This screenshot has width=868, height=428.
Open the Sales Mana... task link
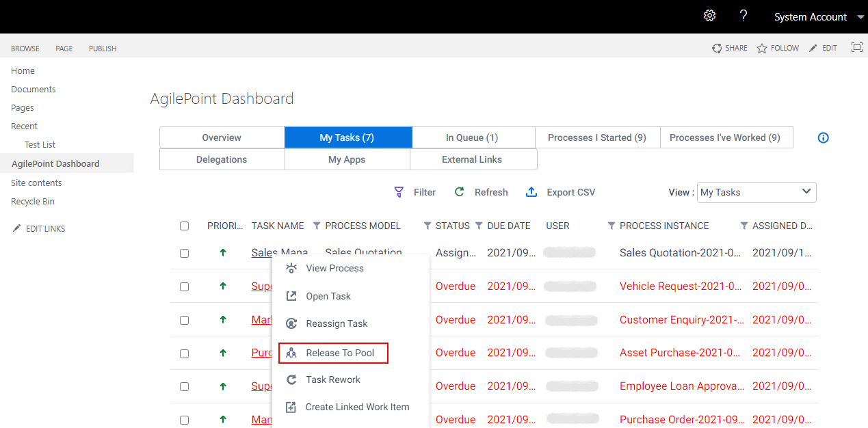280,252
